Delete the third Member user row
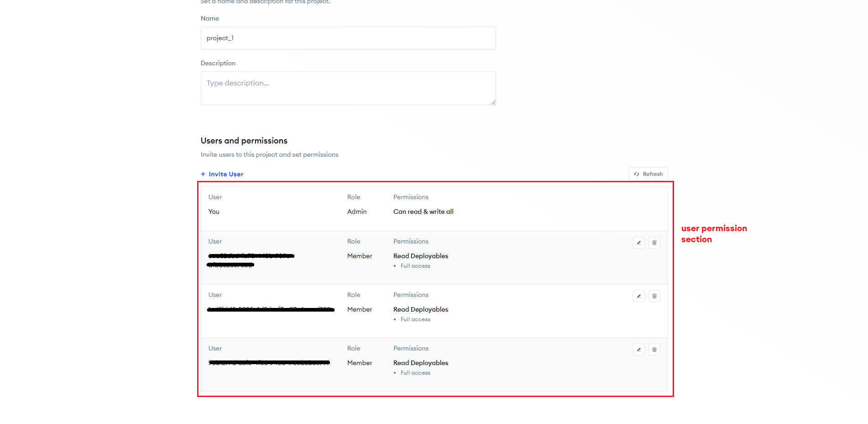 [x=654, y=350]
